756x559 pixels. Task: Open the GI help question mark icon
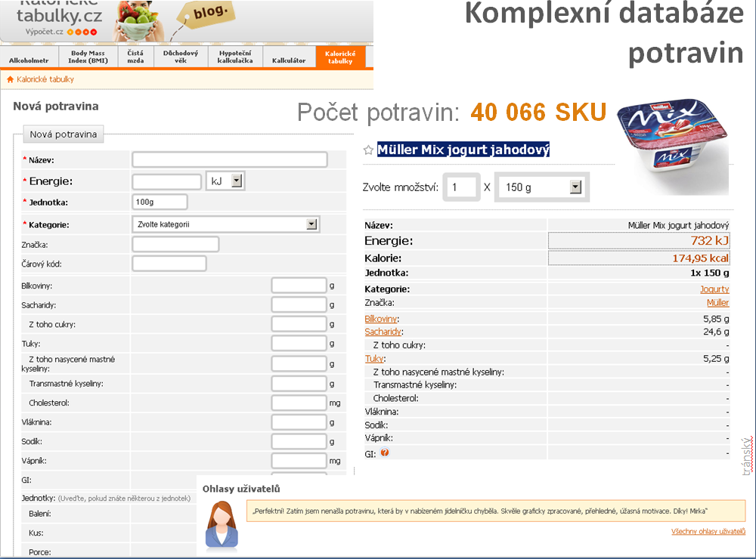coord(385,452)
